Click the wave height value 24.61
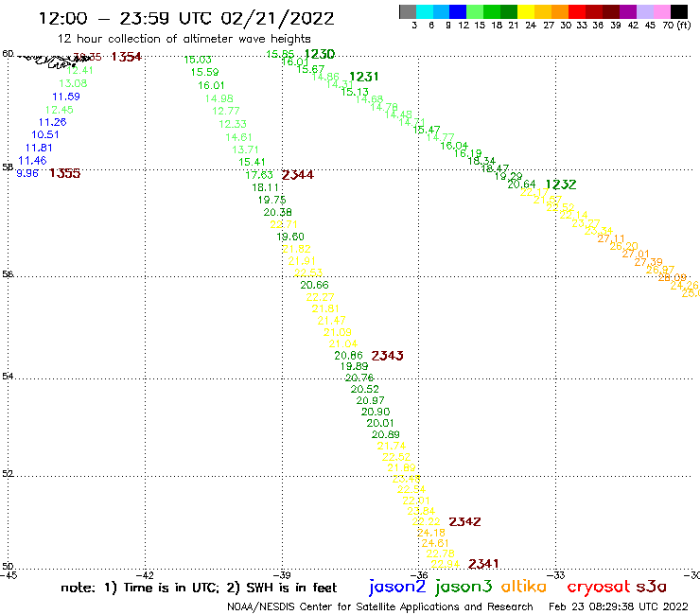 pyautogui.click(x=435, y=543)
